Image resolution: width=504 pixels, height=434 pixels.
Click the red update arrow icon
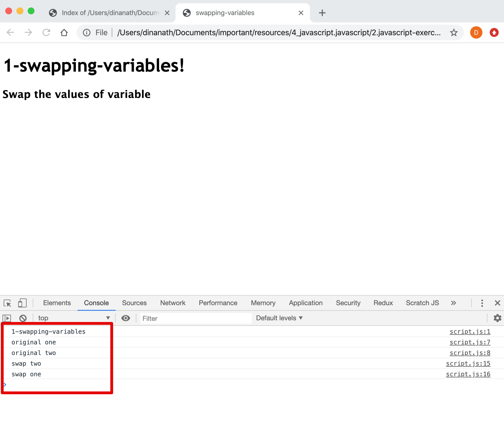[494, 32]
